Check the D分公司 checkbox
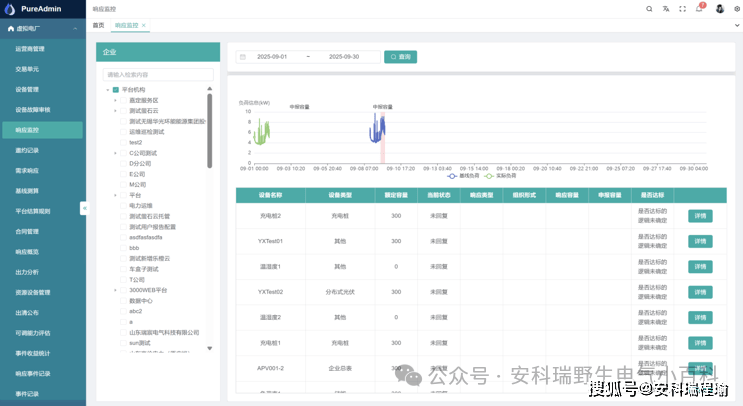Screen dimensions: 743x406 (x=123, y=163)
